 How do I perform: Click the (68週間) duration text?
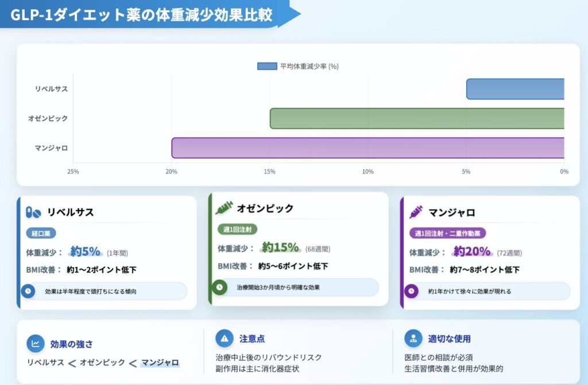[318, 249]
